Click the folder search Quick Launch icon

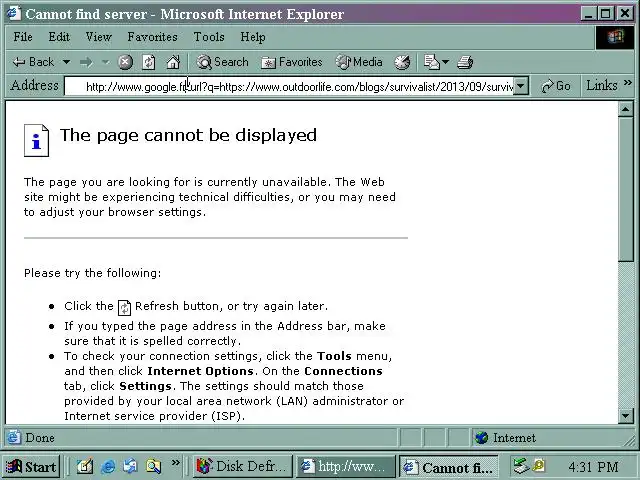point(153,466)
